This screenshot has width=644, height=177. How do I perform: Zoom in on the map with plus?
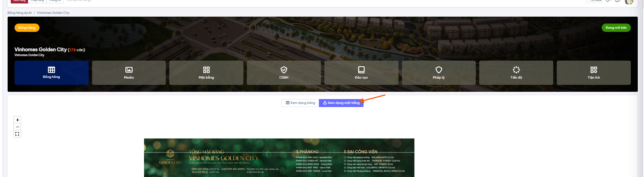click(17, 120)
